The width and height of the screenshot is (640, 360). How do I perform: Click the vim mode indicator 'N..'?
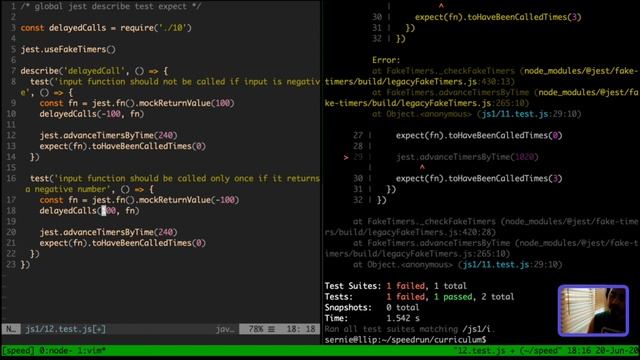(11, 329)
